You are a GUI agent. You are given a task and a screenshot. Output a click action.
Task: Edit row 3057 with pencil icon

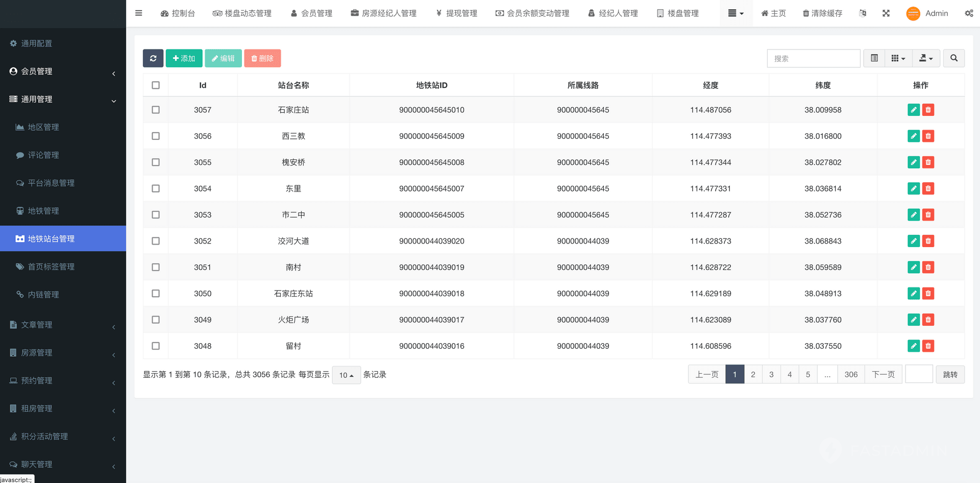(x=914, y=110)
